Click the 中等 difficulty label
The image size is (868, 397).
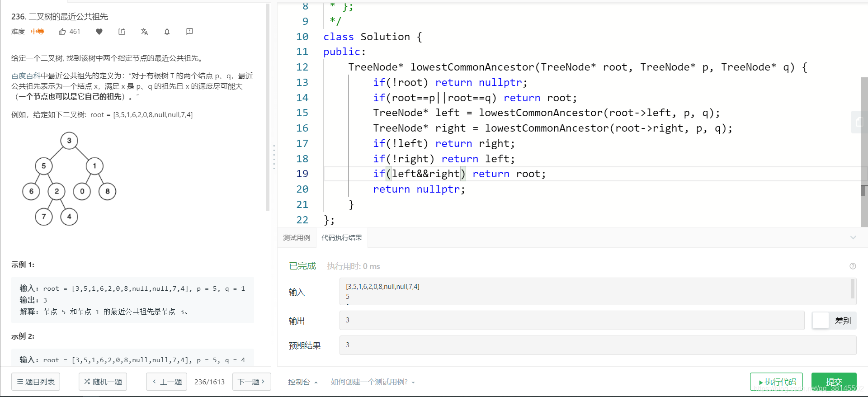37,32
